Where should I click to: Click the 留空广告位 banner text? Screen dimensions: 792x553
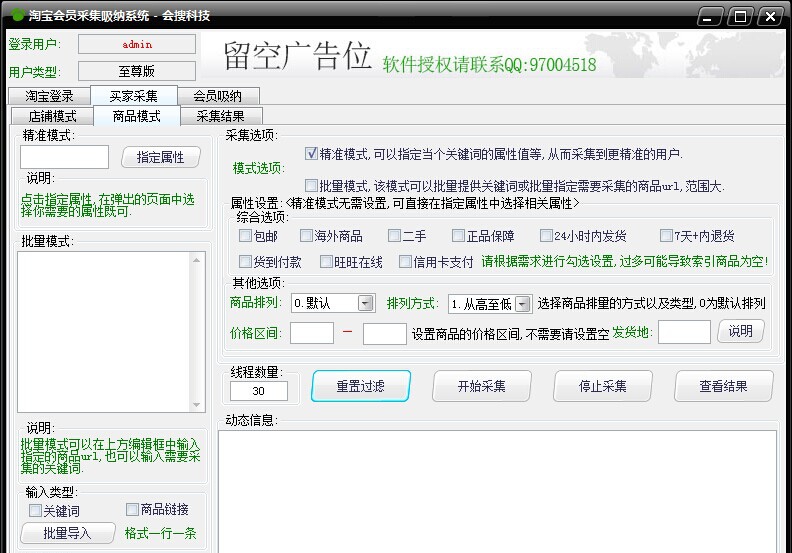point(298,56)
